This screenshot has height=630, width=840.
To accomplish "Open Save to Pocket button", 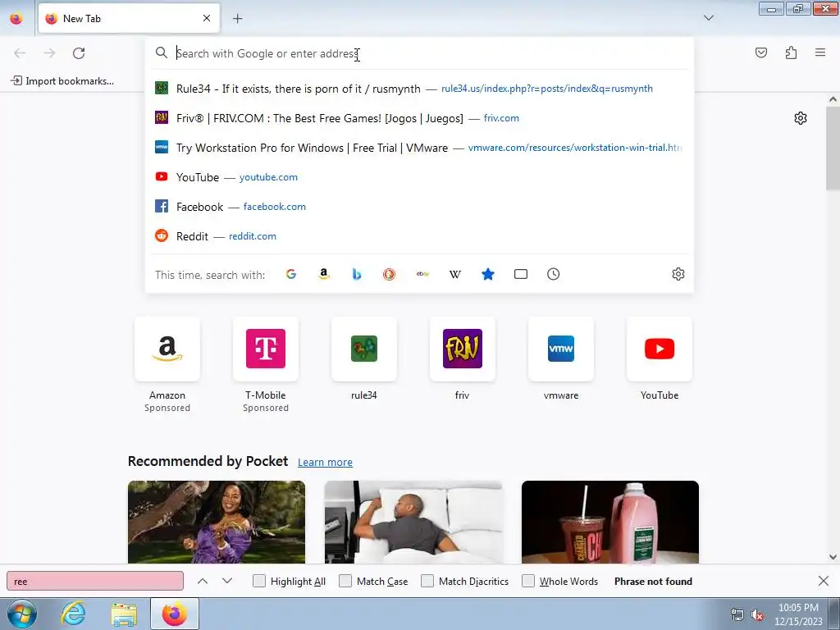I will click(761, 52).
